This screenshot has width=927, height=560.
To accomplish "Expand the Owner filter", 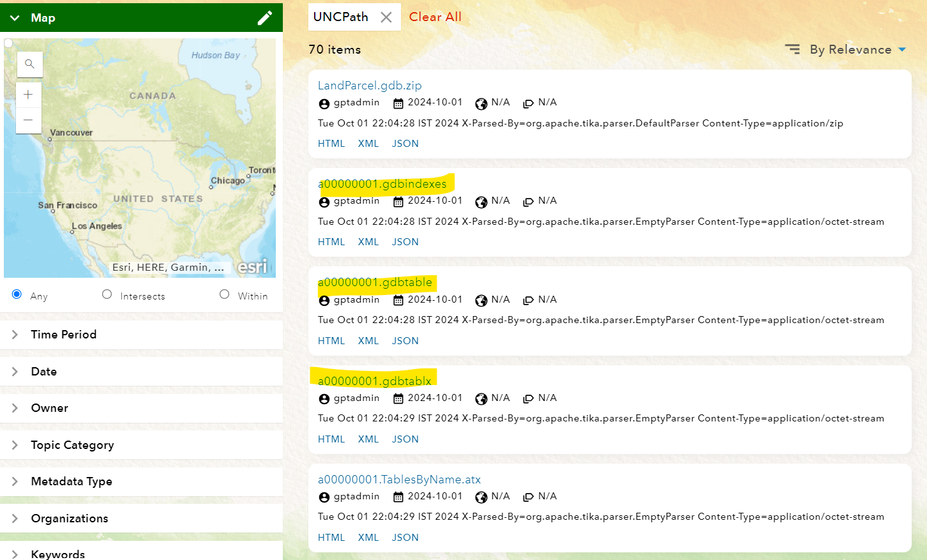I will (x=141, y=408).
